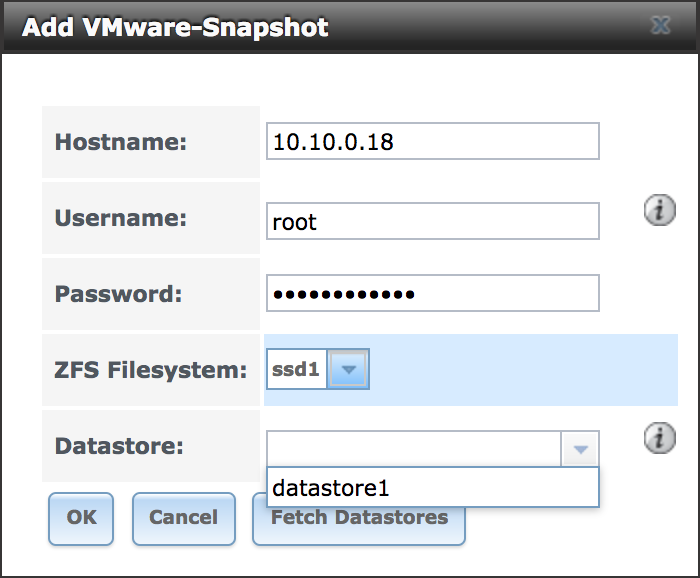
Task: Click the Add VMware-Snapshot title text
Action: 175,27
